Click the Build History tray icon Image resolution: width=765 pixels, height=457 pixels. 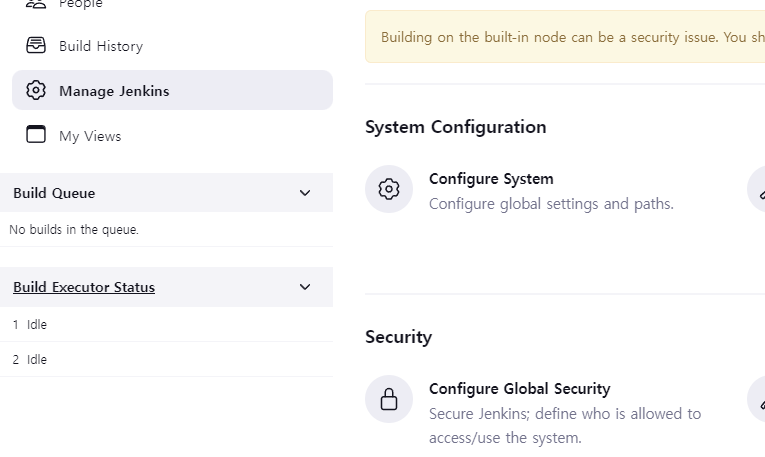coord(36,45)
